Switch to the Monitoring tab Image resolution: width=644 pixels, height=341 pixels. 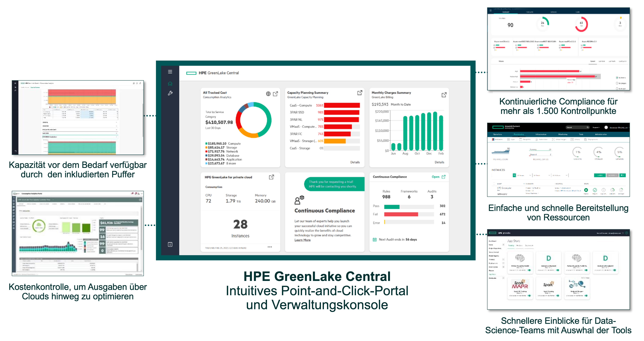tap(563, 134)
